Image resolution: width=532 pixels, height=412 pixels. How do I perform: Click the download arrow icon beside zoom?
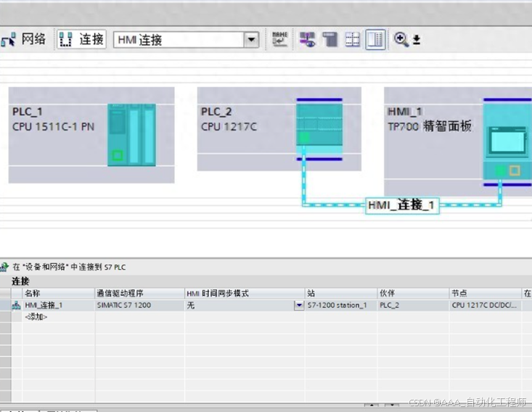click(417, 40)
